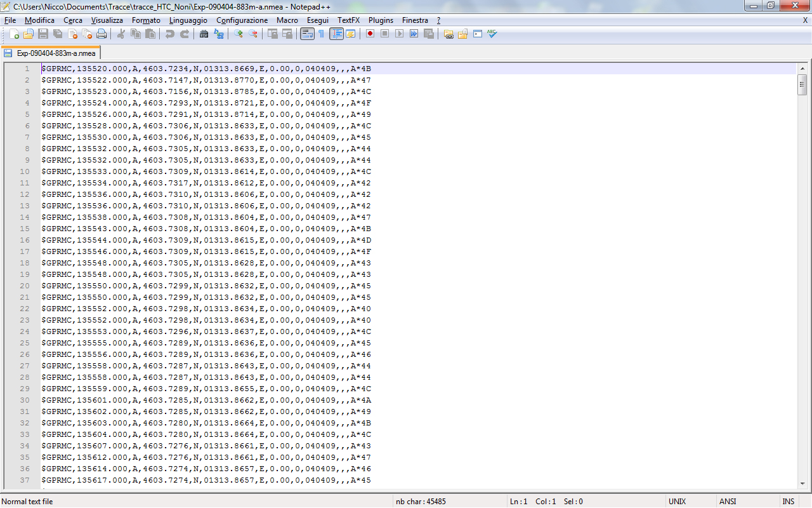Click the Save All toolbar icon
This screenshot has width=812, height=508.
tap(58, 34)
